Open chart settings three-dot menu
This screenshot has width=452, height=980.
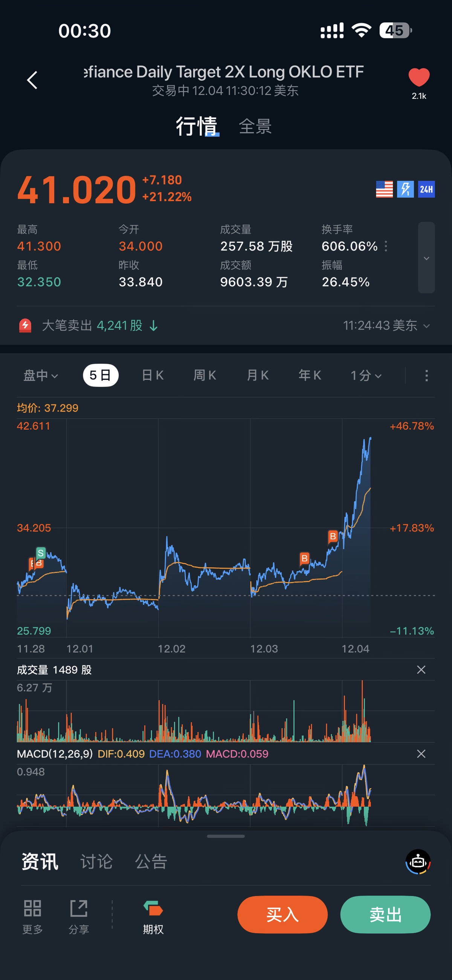[426, 375]
